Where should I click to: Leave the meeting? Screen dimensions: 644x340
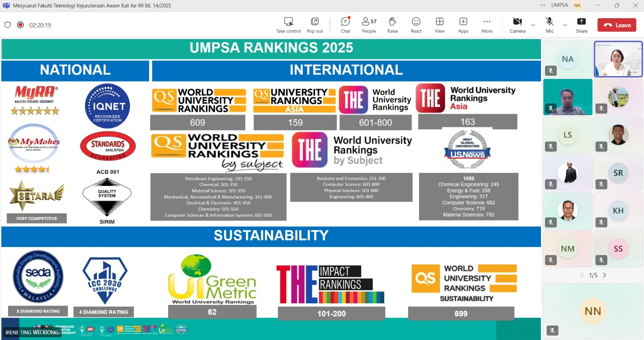point(617,25)
